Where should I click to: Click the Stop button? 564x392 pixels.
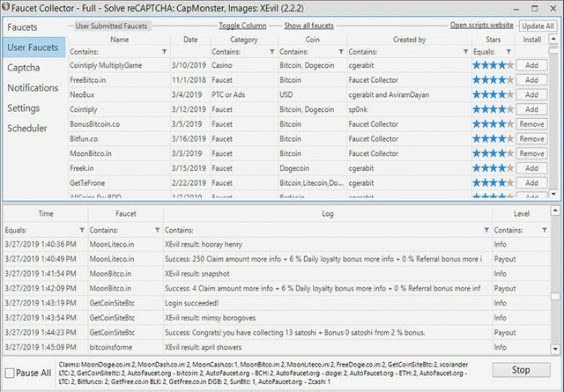point(521,370)
